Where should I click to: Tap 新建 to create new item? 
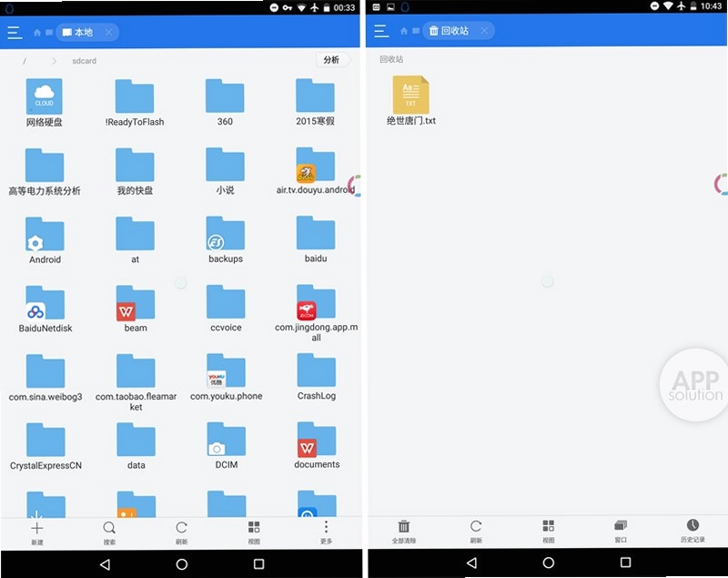(x=37, y=533)
